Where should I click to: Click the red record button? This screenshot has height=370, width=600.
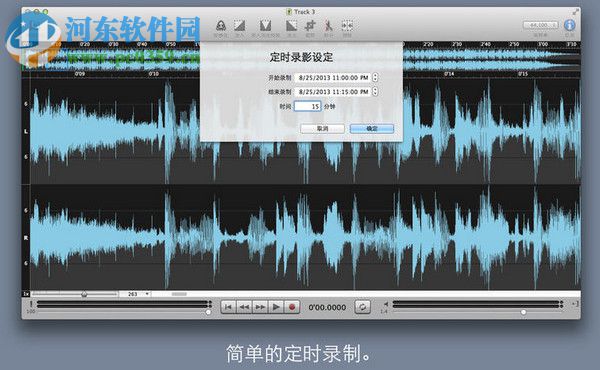pyautogui.click(x=292, y=307)
